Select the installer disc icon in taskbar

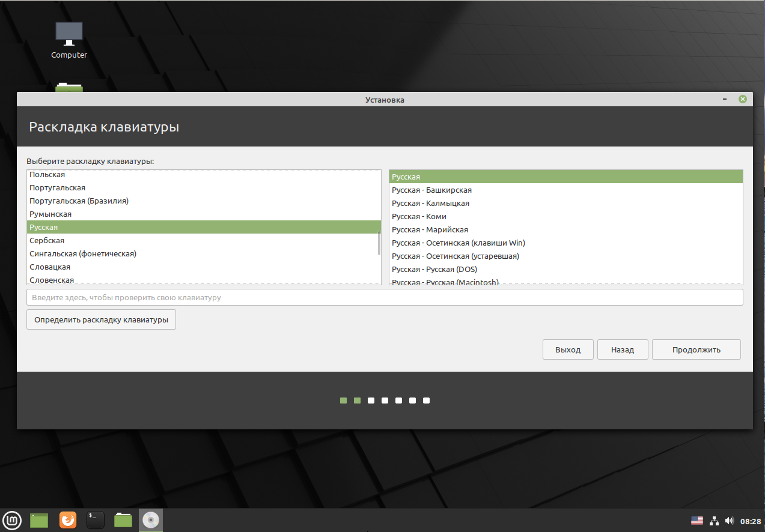point(151,519)
